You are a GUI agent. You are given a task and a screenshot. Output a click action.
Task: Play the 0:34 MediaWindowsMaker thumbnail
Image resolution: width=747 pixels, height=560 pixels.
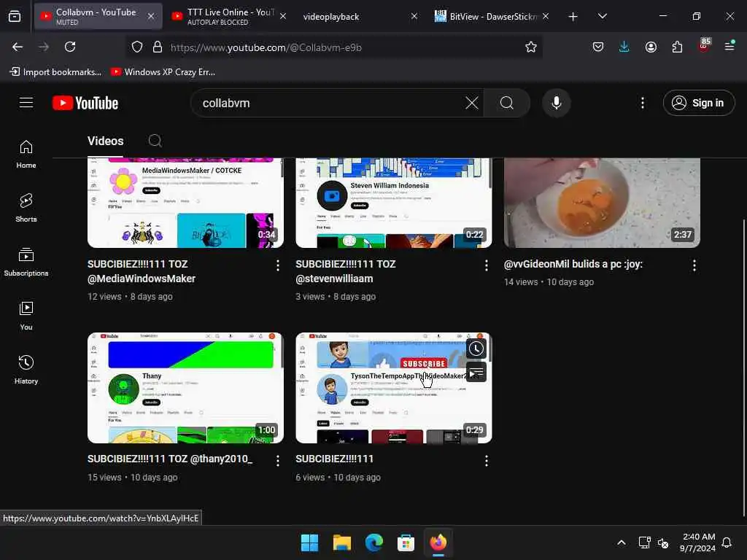tap(185, 203)
